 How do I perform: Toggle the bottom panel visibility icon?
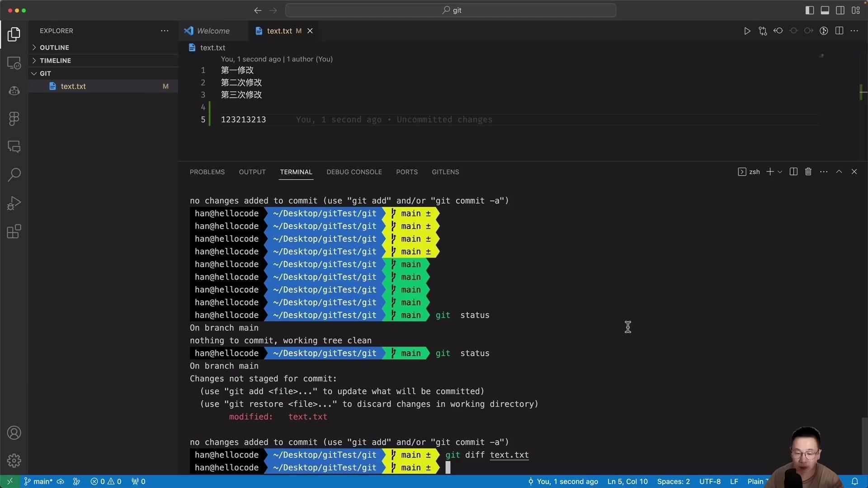click(825, 10)
